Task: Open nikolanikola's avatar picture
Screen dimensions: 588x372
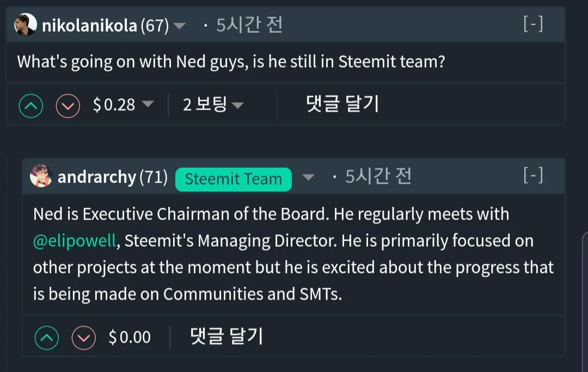Action: pos(26,25)
